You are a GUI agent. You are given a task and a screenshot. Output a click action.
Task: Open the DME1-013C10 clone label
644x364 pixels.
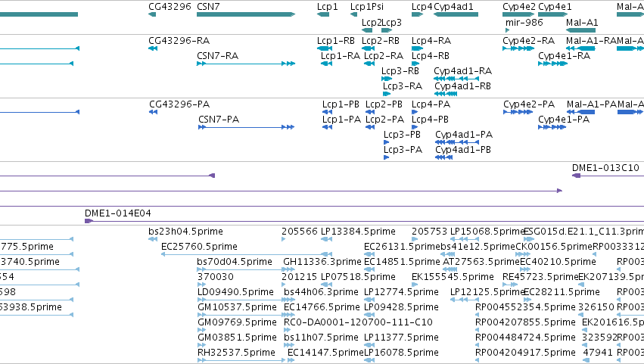[606, 168]
